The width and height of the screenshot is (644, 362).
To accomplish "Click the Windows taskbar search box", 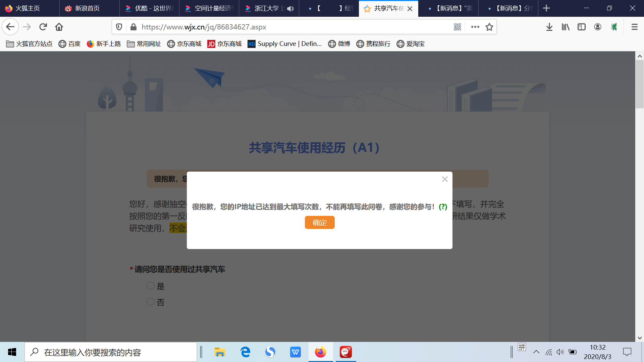I will (x=111, y=352).
